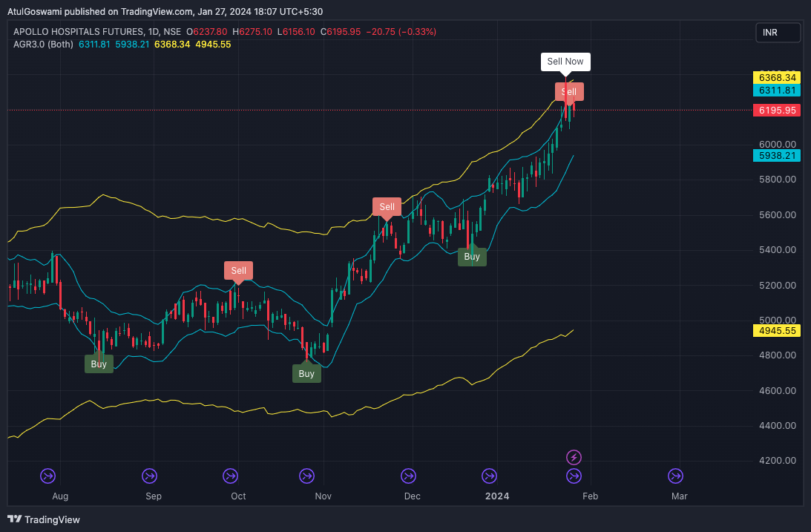Click the Sell Now label
The width and height of the screenshot is (811, 532).
click(x=565, y=62)
